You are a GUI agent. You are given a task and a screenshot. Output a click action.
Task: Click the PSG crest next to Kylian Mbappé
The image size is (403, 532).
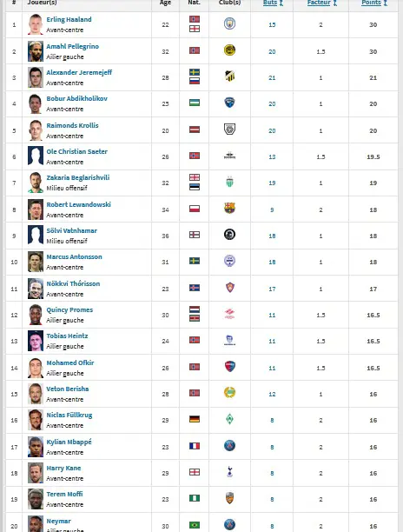(x=230, y=445)
